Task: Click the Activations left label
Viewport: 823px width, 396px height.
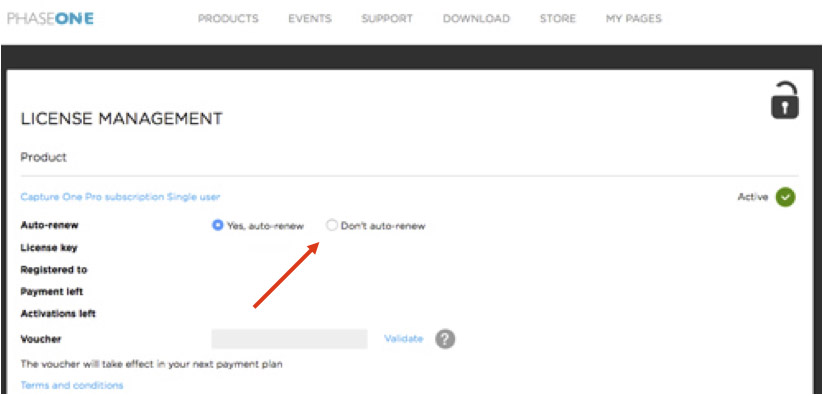Action: [x=58, y=314]
